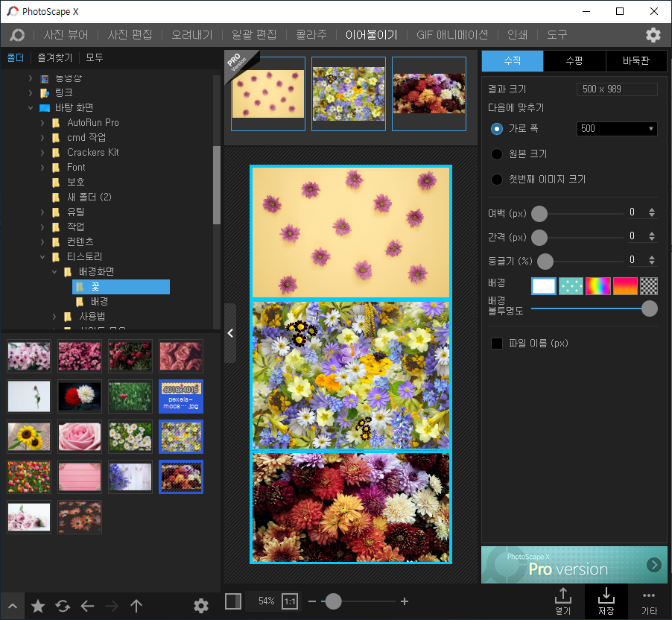Expand the Crackers Kit folder

pyautogui.click(x=42, y=152)
